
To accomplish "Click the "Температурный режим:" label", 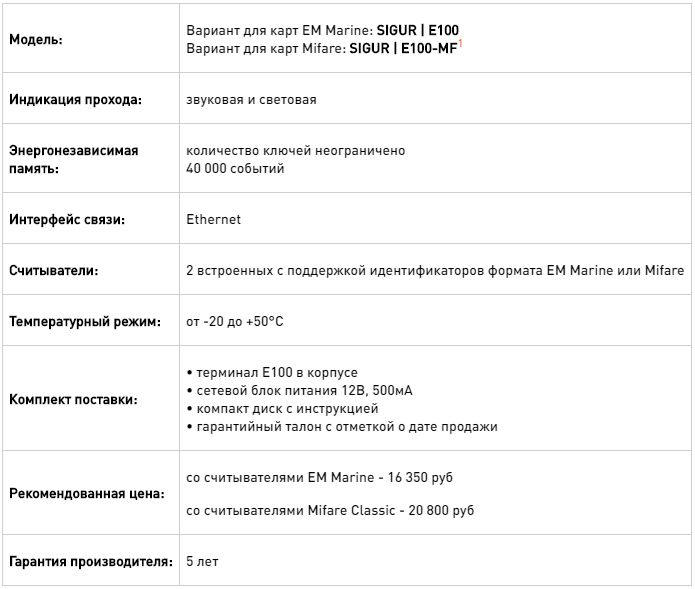I will tap(84, 322).
